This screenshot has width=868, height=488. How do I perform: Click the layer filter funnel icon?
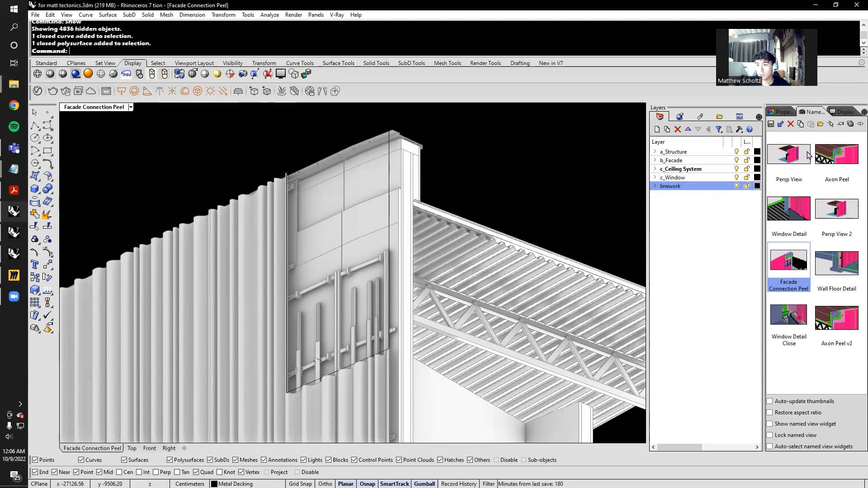point(719,129)
